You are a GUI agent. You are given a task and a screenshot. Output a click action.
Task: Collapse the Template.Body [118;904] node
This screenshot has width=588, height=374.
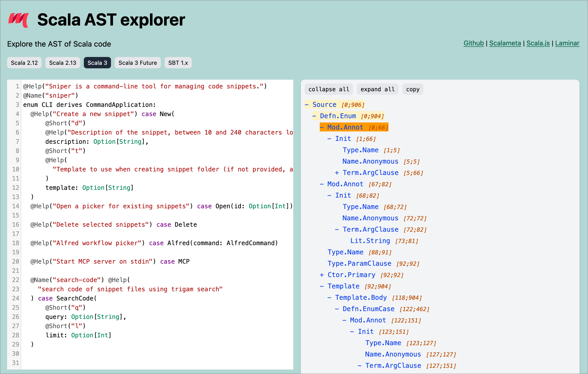[x=330, y=297]
